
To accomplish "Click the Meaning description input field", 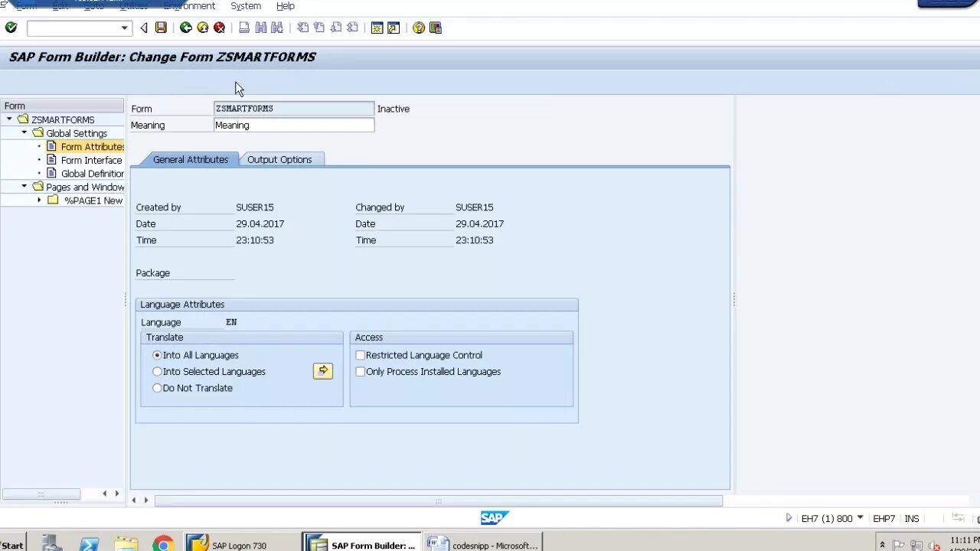I will (294, 126).
